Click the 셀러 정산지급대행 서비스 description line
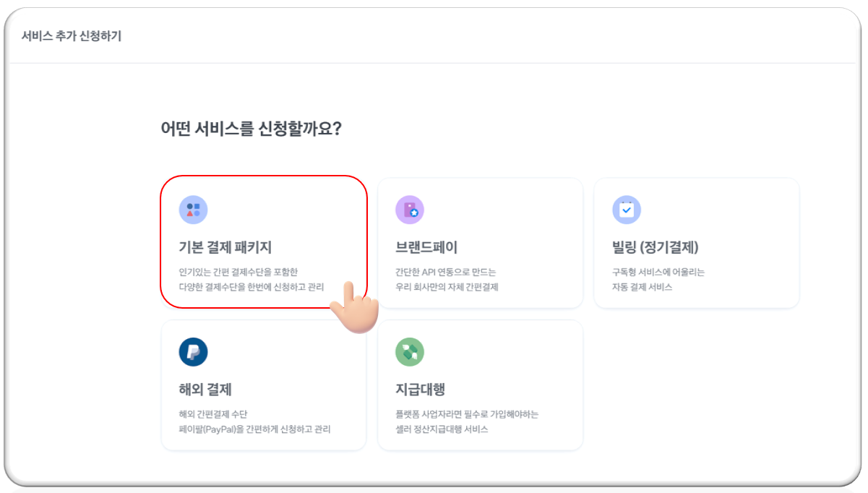 point(442,429)
